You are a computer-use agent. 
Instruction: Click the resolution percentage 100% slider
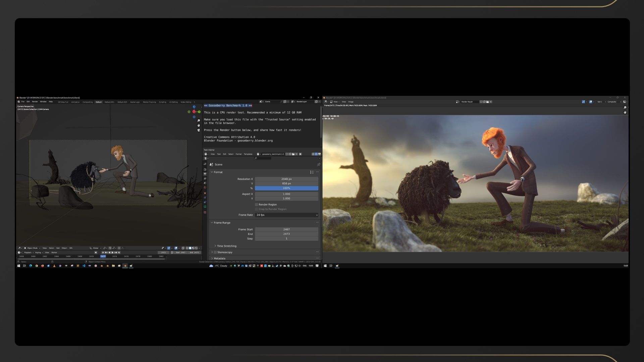click(286, 188)
